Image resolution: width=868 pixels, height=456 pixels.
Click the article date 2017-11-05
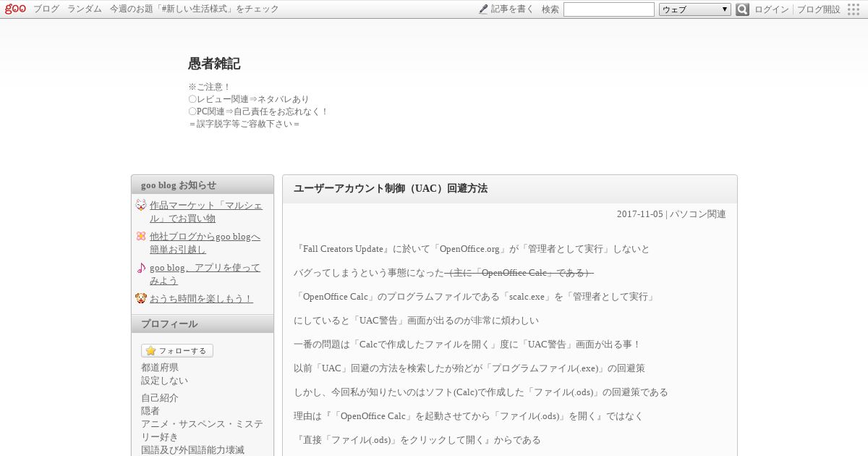639,214
